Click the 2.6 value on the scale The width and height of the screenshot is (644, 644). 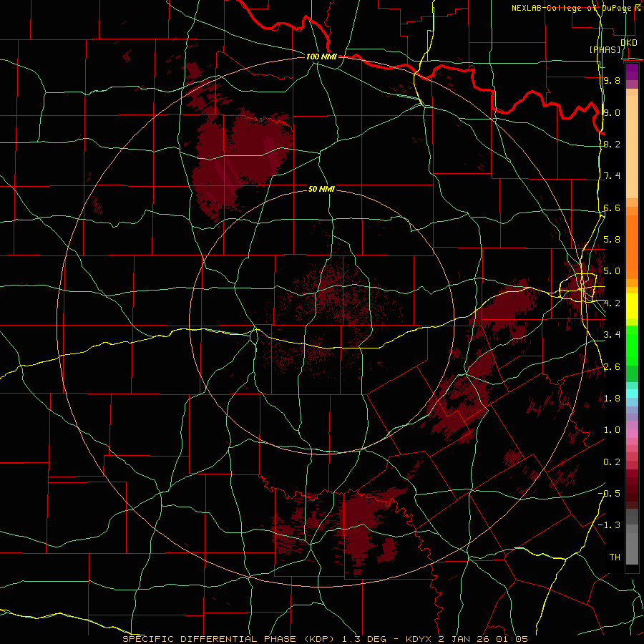[x=612, y=367]
